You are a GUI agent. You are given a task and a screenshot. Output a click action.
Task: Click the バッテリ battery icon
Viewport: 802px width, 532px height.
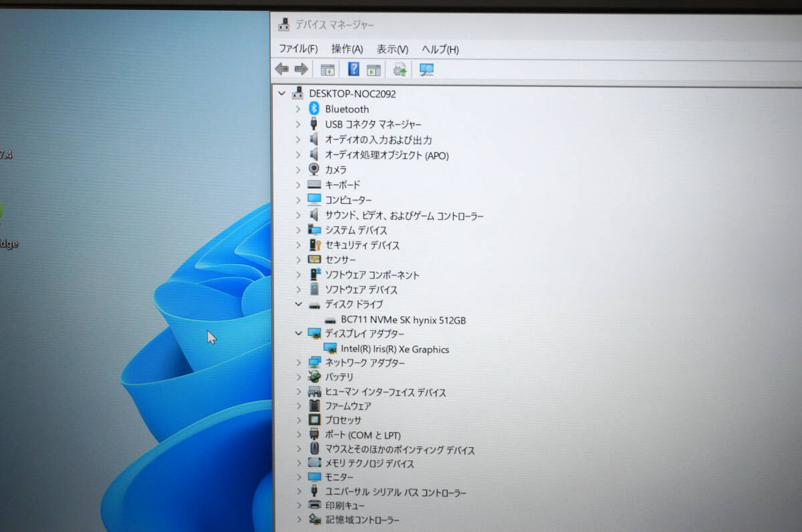pyautogui.click(x=314, y=376)
